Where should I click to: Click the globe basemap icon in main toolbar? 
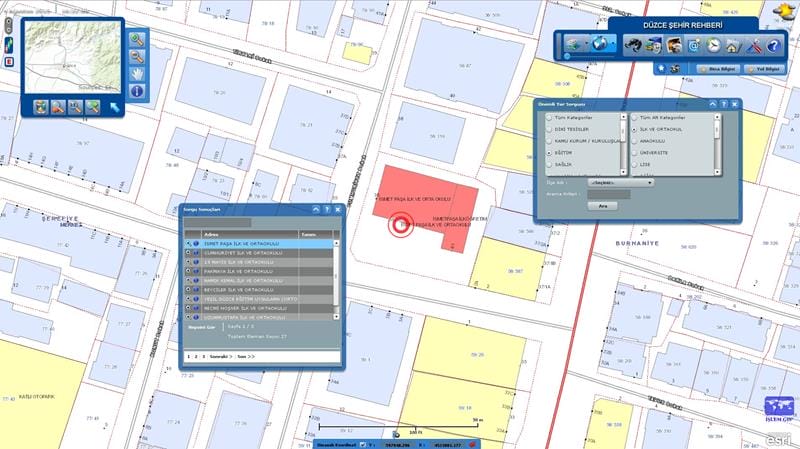[600, 44]
